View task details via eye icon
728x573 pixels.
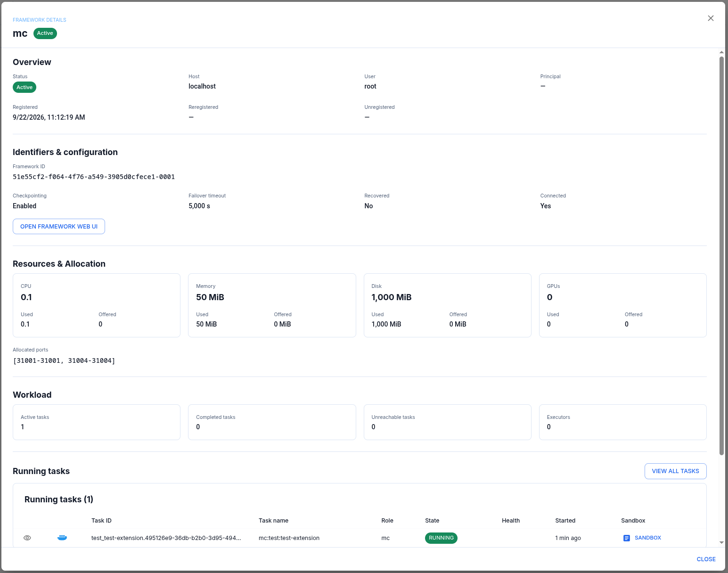[27, 538]
